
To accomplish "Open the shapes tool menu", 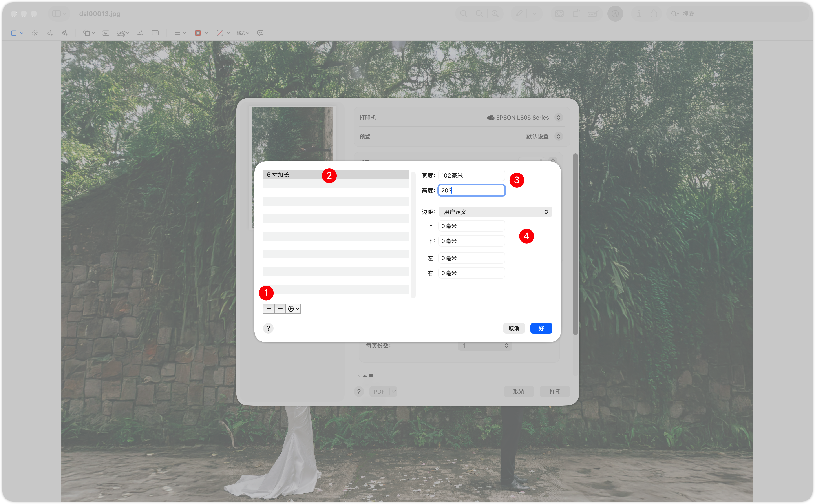I will [89, 33].
